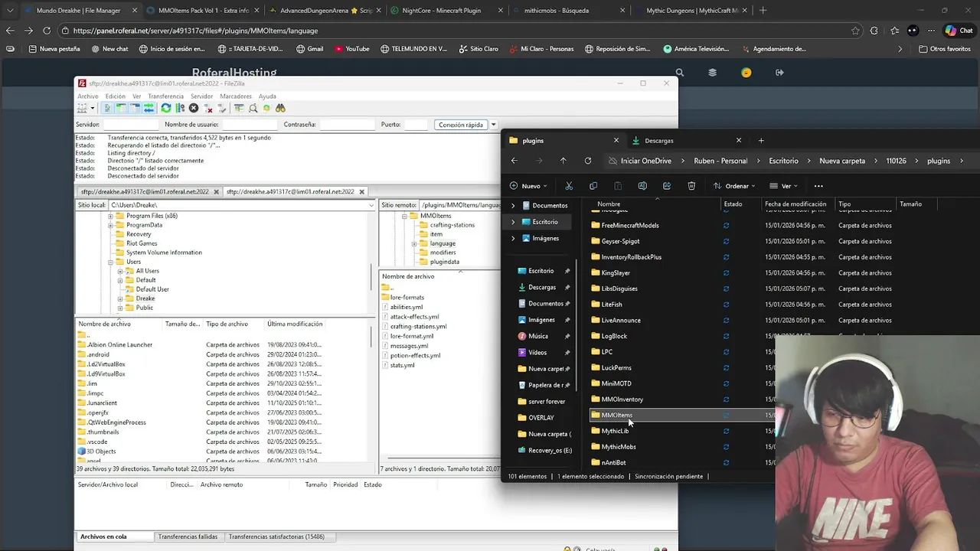Open the Gmail bookmark in bookmarks bar
This screenshot has width=980, height=551.
click(309, 49)
